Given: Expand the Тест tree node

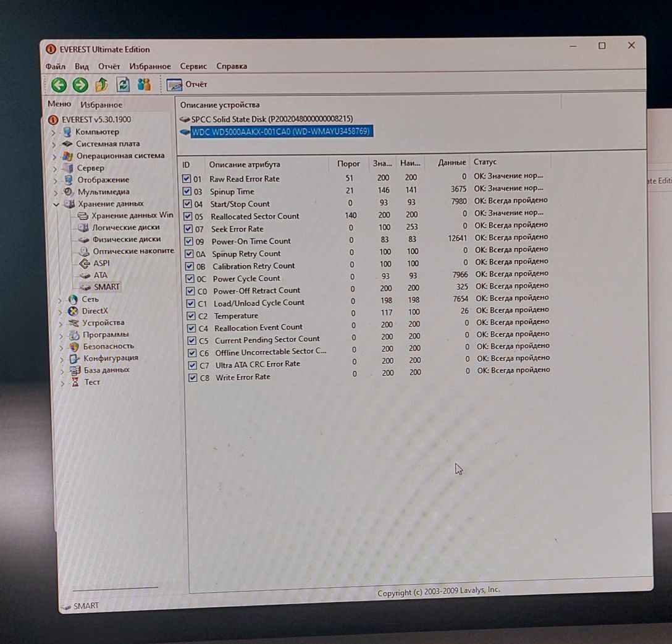Looking at the screenshot, I should pyautogui.click(x=62, y=383).
